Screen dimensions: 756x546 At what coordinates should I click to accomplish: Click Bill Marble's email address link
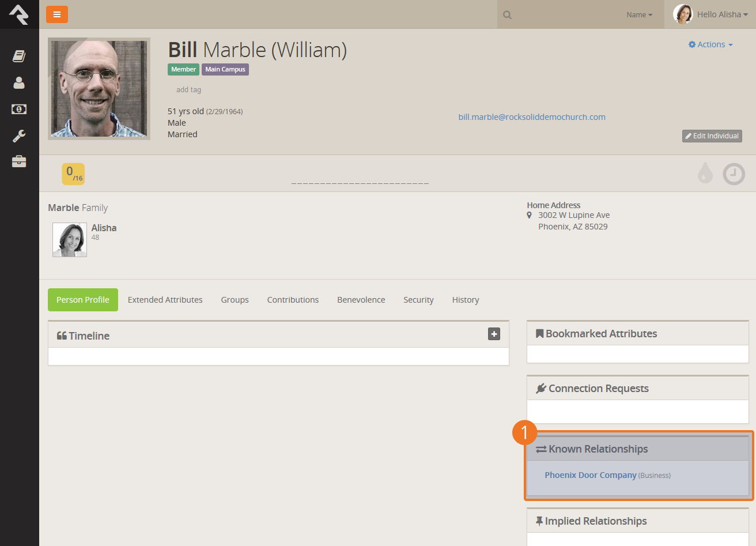pyautogui.click(x=531, y=117)
